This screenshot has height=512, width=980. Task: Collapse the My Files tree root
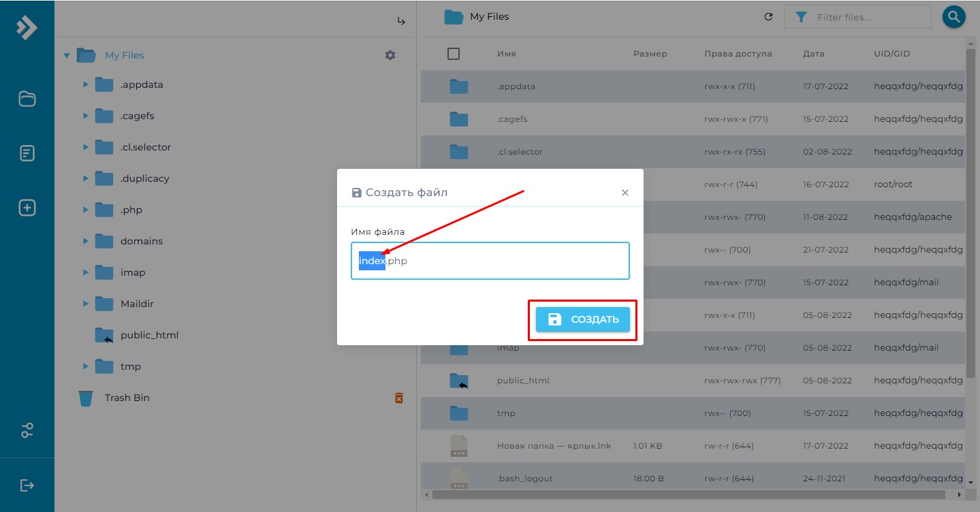tap(67, 56)
